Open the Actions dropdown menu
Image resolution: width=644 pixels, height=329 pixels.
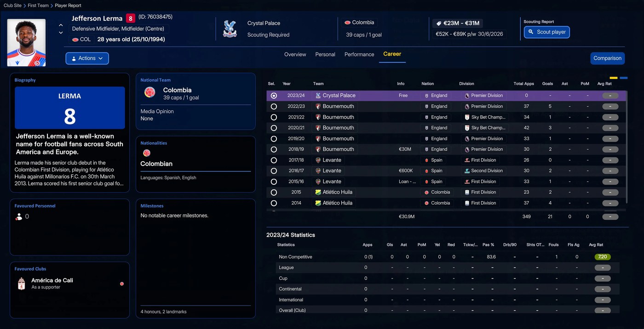(x=87, y=58)
